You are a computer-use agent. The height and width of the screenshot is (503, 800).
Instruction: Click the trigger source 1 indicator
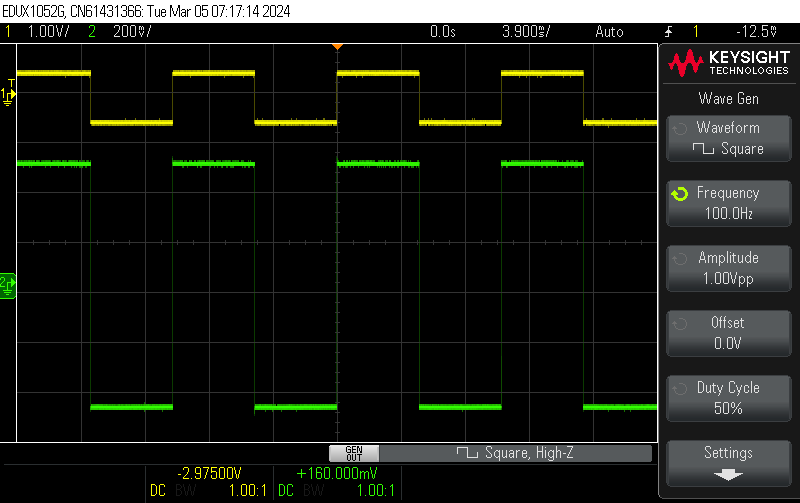[x=696, y=32]
